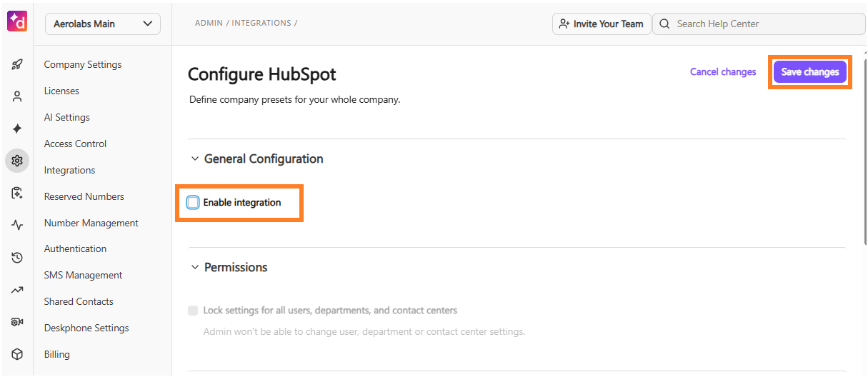The height and width of the screenshot is (377, 868).
Task: Open Deskphone Settings menu item
Action: point(86,328)
